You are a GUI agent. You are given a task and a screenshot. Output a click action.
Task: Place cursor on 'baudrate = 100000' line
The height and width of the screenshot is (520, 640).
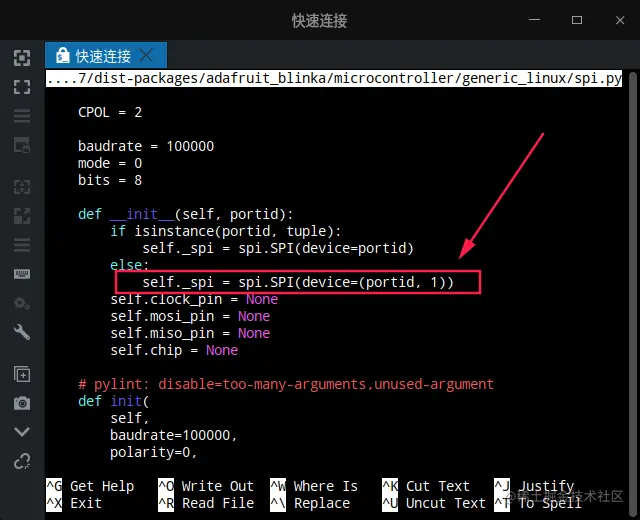[x=146, y=146]
